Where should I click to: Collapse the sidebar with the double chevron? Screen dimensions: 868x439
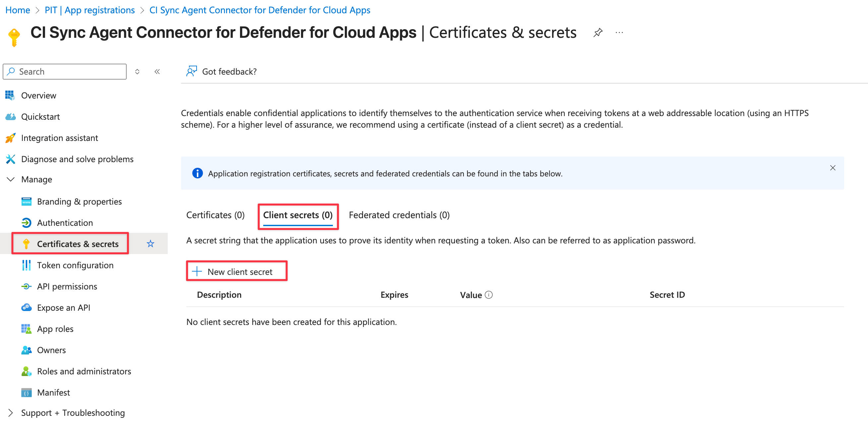coord(157,71)
